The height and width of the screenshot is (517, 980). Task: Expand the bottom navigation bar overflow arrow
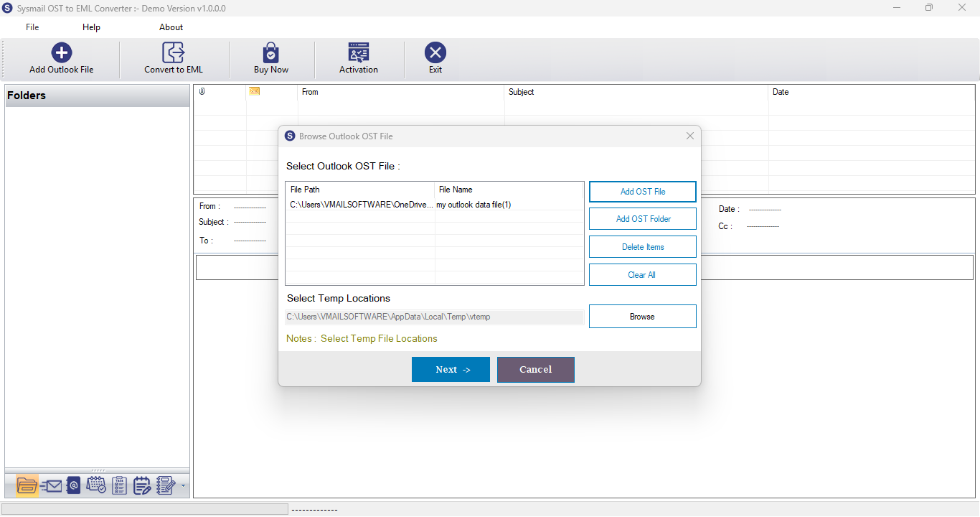pos(183,486)
